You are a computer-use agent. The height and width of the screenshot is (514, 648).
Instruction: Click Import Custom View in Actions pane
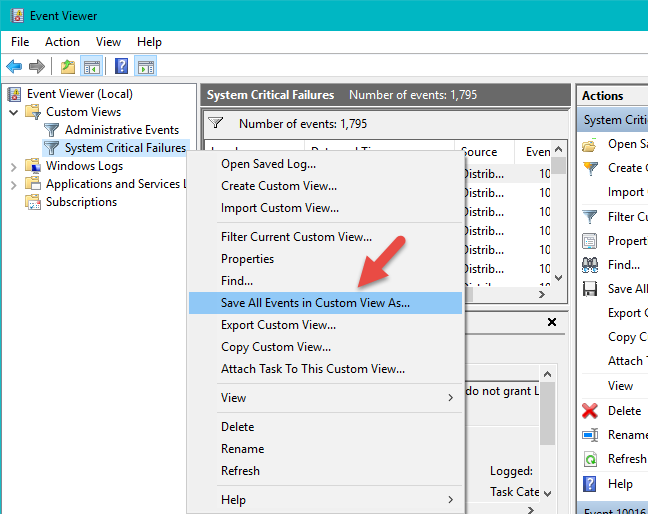point(626,192)
